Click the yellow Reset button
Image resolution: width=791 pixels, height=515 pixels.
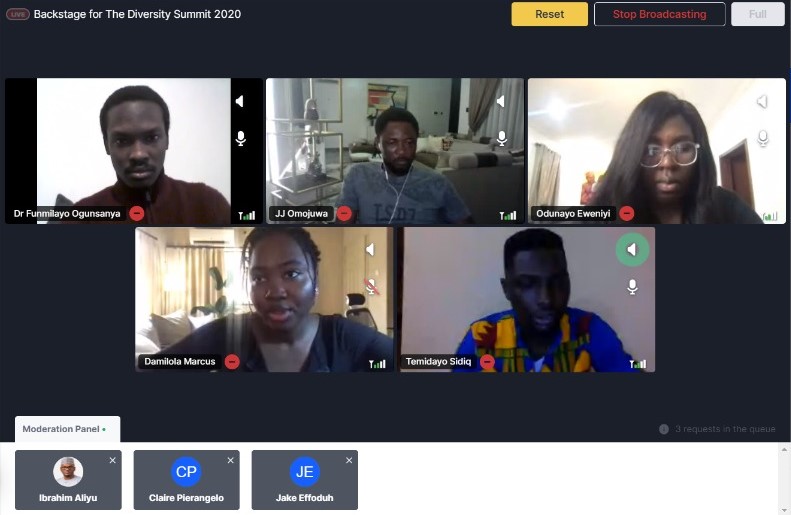(549, 14)
